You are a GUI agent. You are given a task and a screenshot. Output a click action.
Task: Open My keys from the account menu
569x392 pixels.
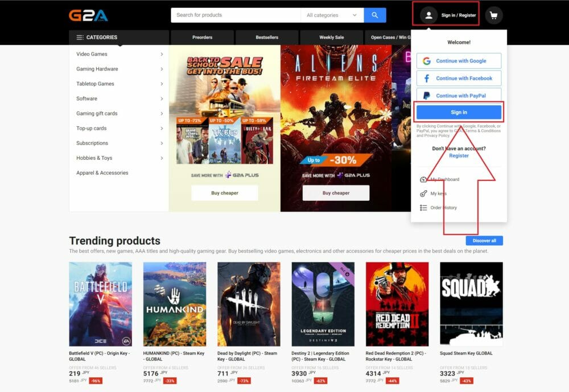tap(434, 193)
